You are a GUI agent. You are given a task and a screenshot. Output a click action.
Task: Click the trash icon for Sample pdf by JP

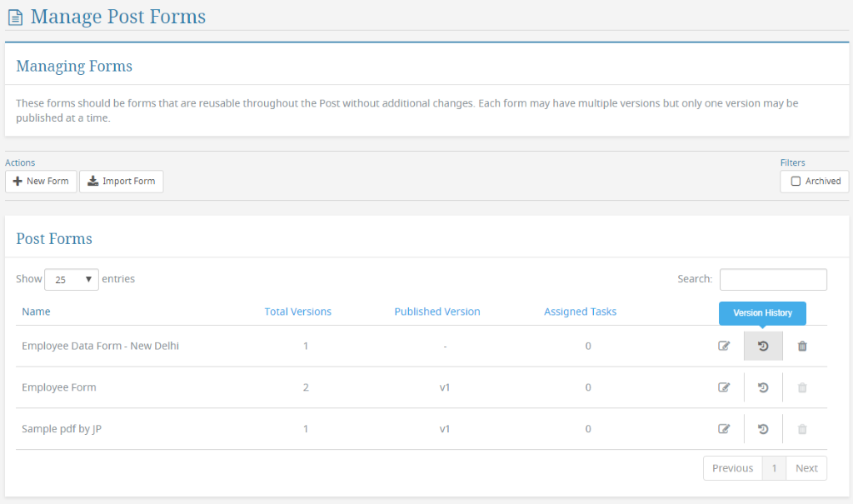point(802,429)
